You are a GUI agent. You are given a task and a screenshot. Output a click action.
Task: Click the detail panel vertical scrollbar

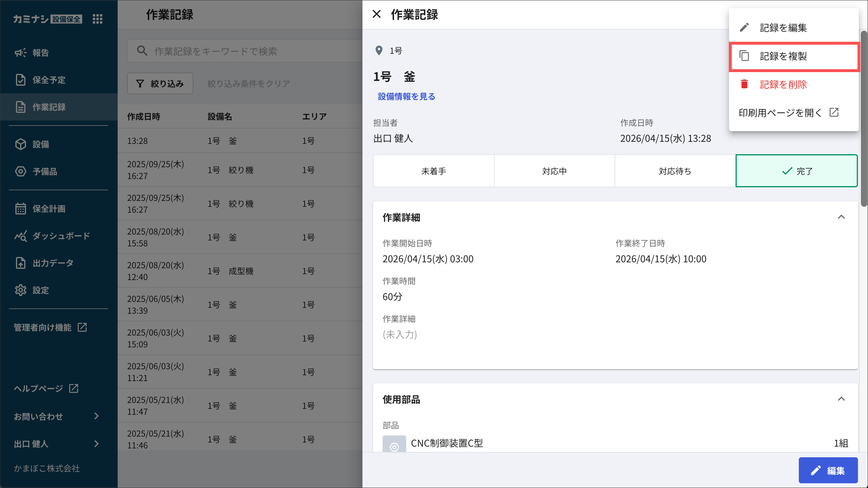(864, 118)
